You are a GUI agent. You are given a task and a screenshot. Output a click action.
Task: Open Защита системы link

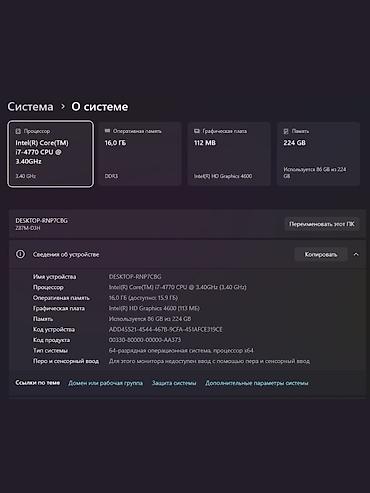pos(174,383)
